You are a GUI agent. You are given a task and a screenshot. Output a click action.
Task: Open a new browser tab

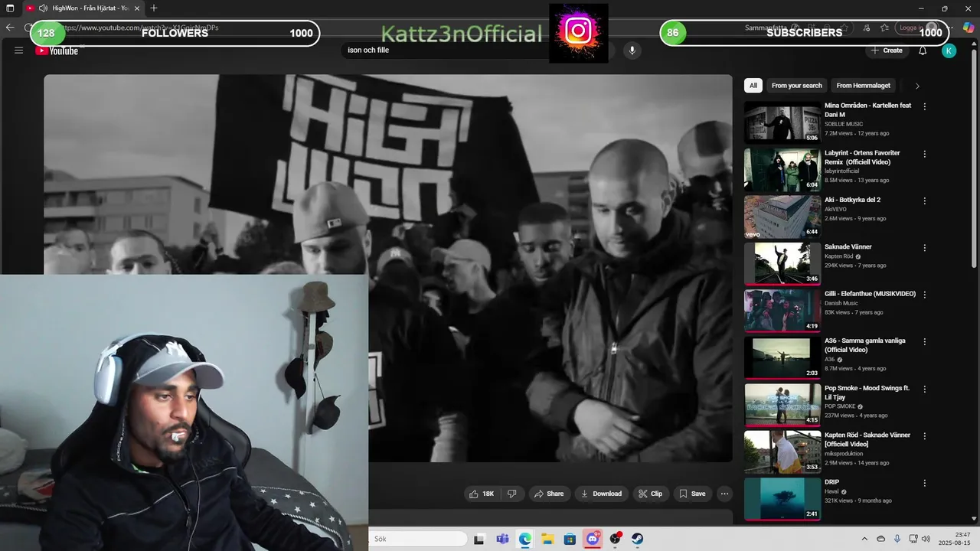154,8
